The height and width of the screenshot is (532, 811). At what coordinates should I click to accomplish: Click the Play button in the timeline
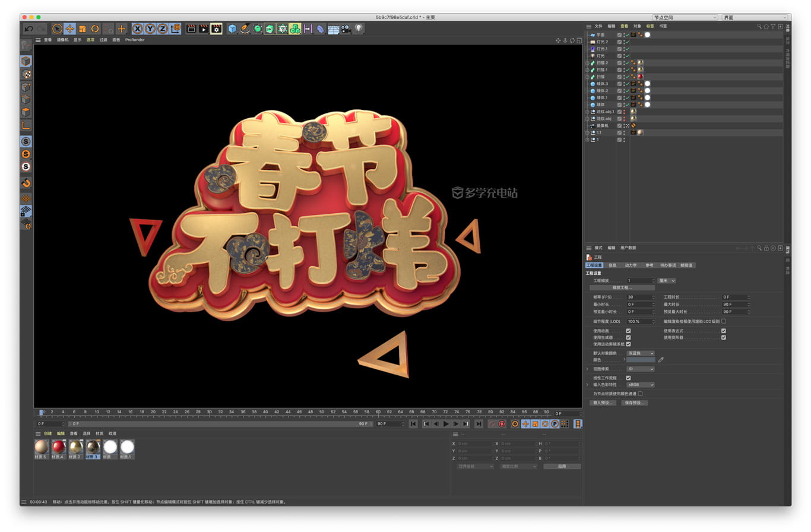pos(446,424)
